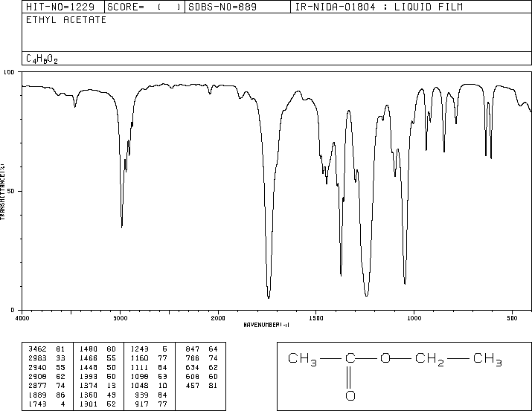Select the 2983 wavenumber in peak table
The image size is (532, 411).
38,358
